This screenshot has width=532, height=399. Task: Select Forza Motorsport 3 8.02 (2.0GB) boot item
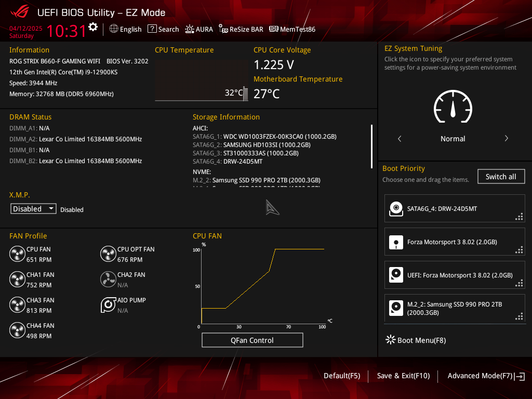click(455, 242)
